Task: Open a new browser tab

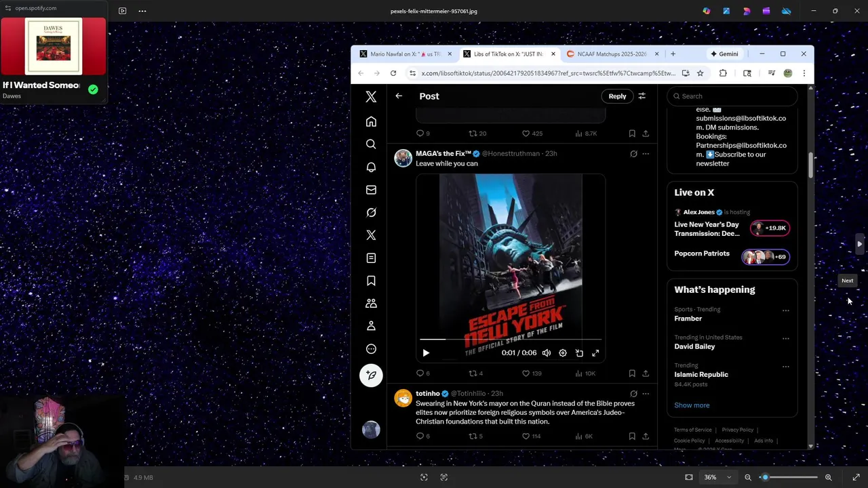Action: pos(673,54)
